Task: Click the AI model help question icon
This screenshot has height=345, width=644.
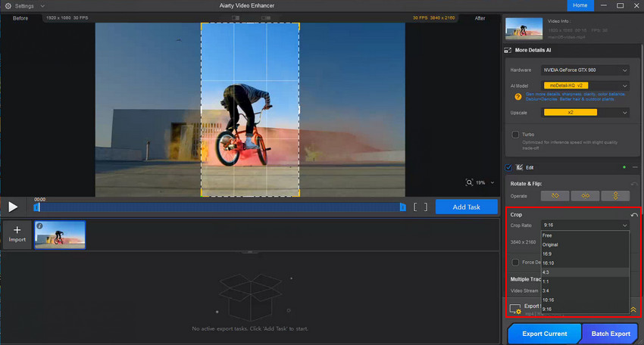Action: (518, 97)
